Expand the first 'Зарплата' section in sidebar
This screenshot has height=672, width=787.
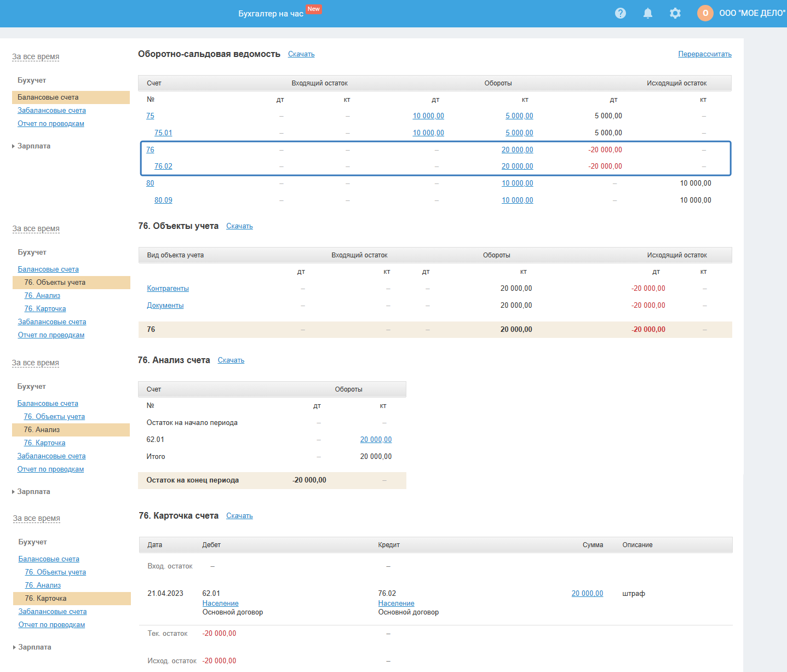click(x=33, y=146)
